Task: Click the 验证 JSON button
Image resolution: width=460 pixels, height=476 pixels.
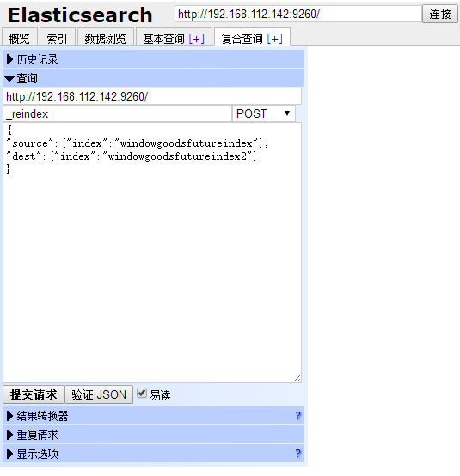Action: coord(99,394)
